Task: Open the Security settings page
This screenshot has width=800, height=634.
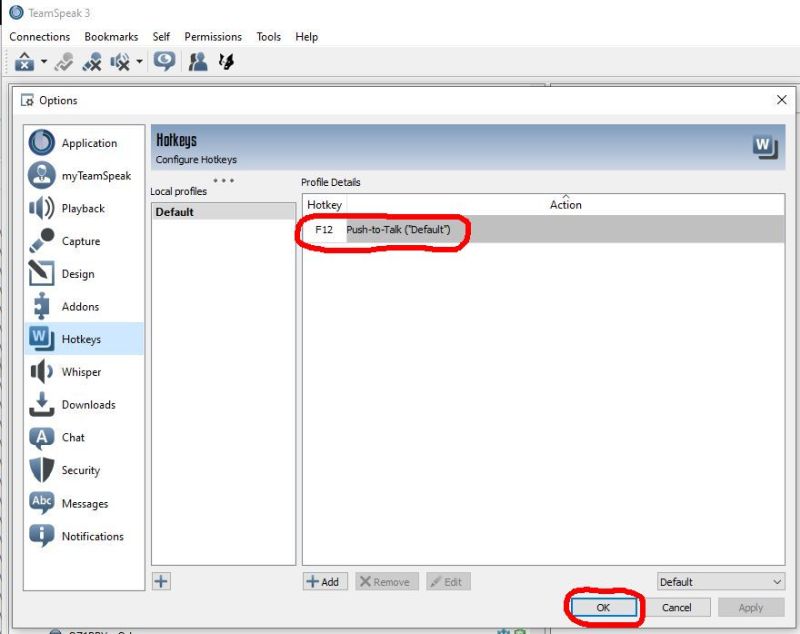Action: (x=84, y=470)
